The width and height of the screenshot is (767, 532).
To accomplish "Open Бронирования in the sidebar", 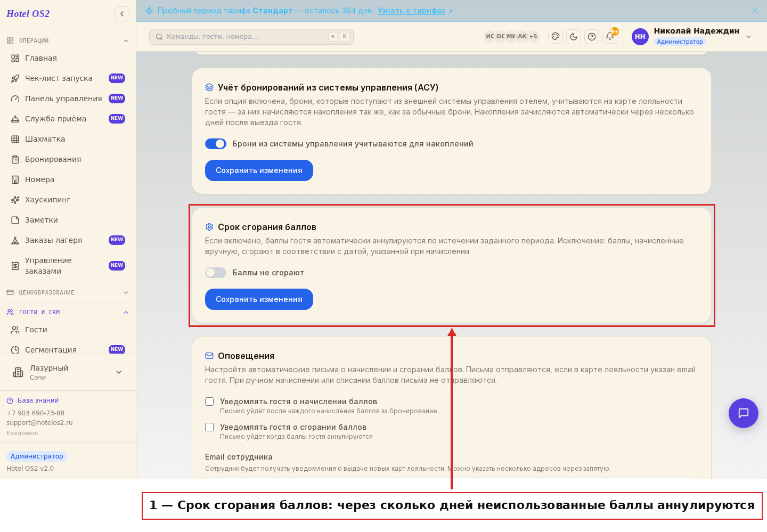I will click(68, 159).
